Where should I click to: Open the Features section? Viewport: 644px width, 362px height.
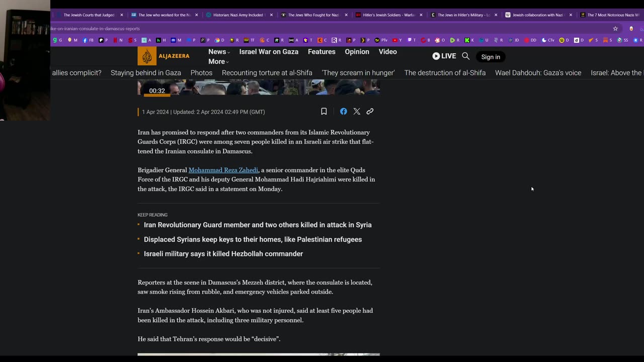coord(321,52)
